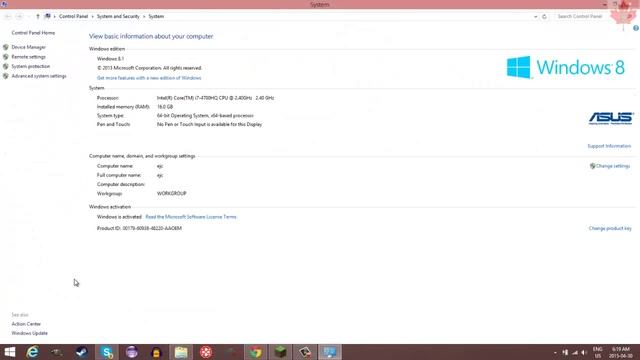Click the Windows 8.1 edition text
The image size is (640, 360).
click(110, 59)
